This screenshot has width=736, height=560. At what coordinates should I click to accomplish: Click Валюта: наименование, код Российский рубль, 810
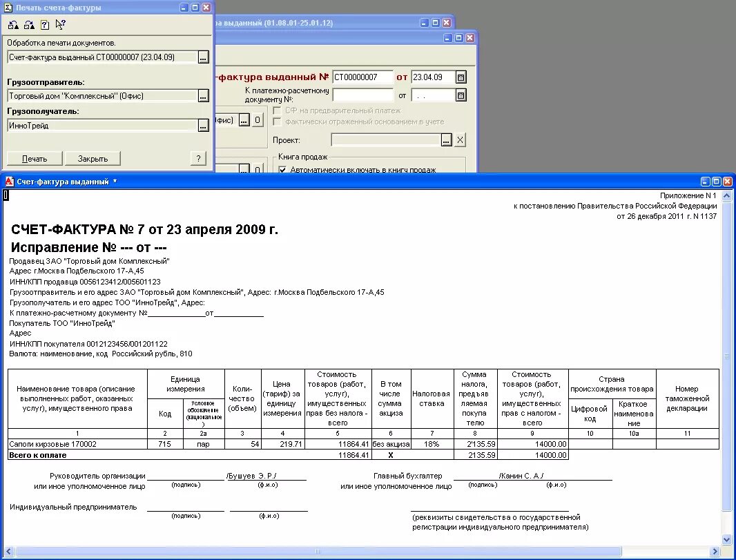point(100,354)
